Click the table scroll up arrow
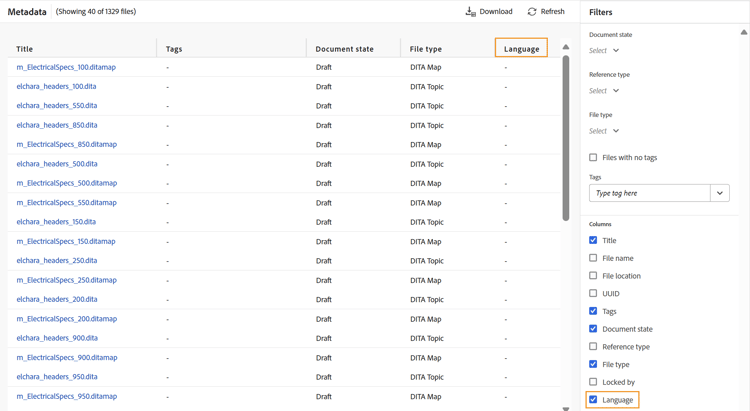 coord(566,47)
